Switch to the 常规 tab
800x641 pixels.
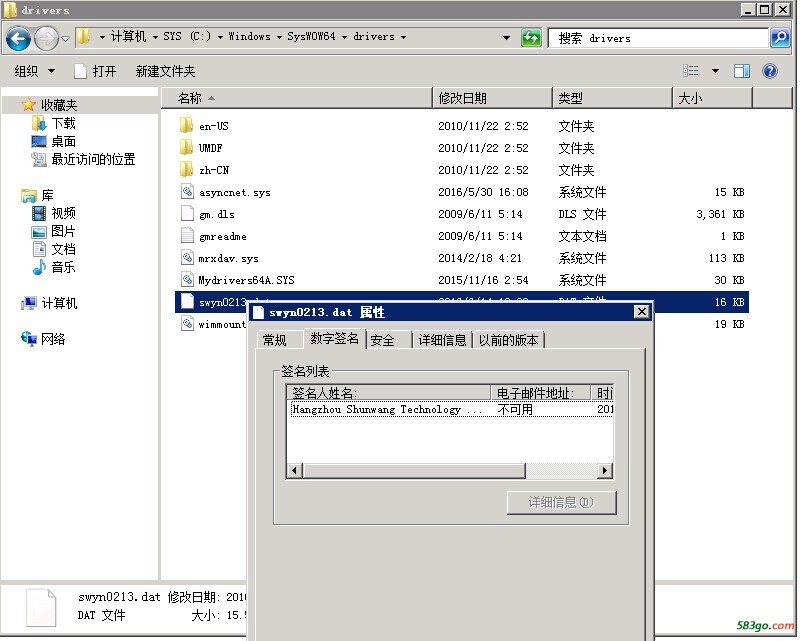(x=274, y=340)
